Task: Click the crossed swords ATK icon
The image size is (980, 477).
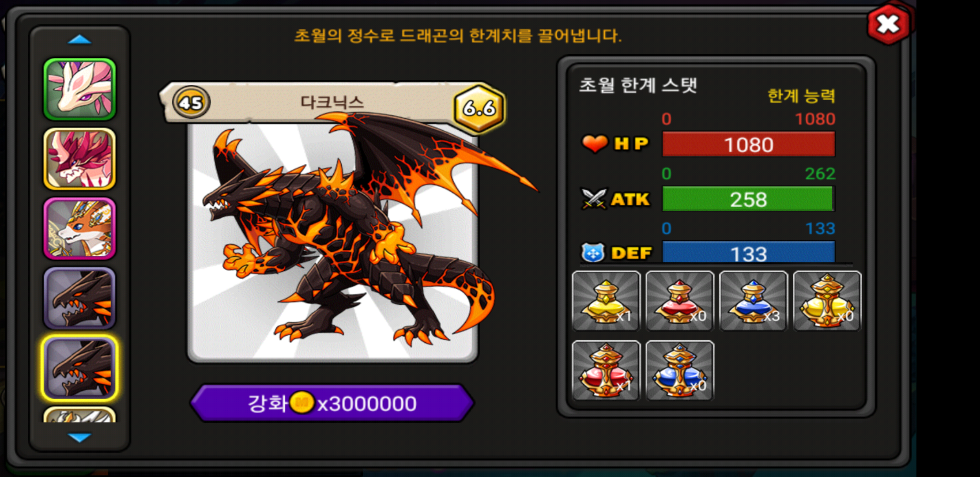Action: 594,199
